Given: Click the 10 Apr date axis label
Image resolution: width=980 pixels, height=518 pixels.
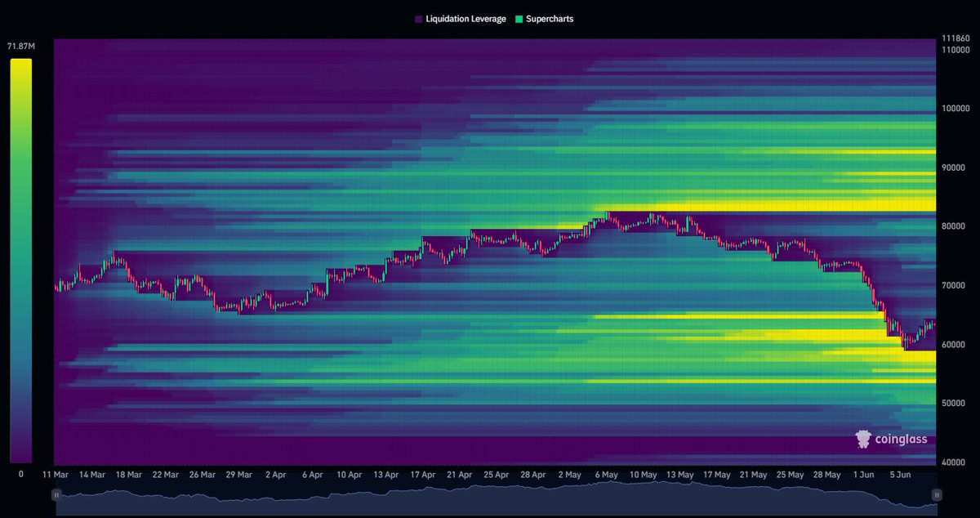Looking at the screenshot, I should click(349, 474).
